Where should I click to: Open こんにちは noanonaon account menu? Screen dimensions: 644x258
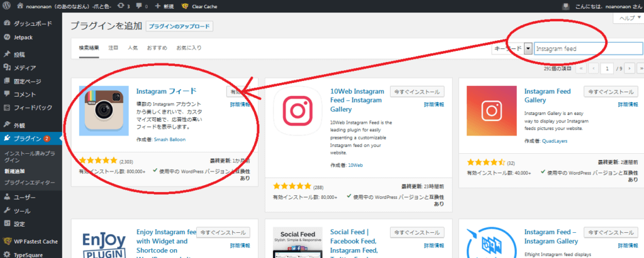[x=609, y=6]
